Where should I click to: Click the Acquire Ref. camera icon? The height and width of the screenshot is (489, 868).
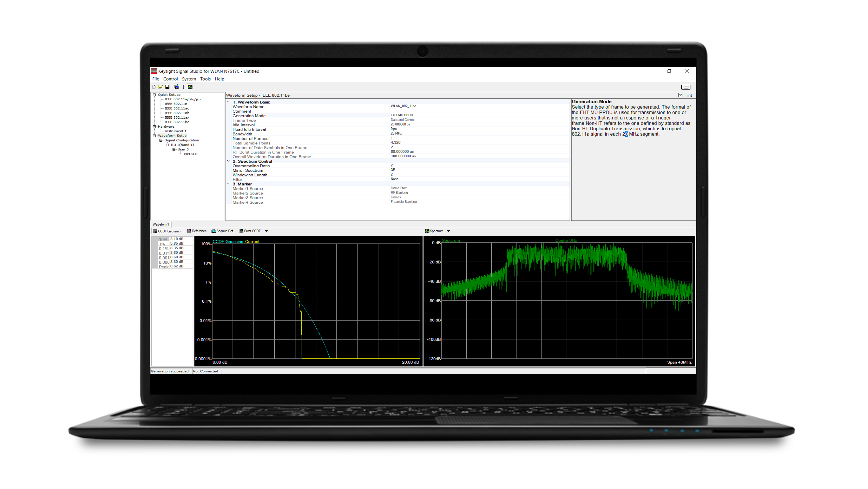pos(214,231)
